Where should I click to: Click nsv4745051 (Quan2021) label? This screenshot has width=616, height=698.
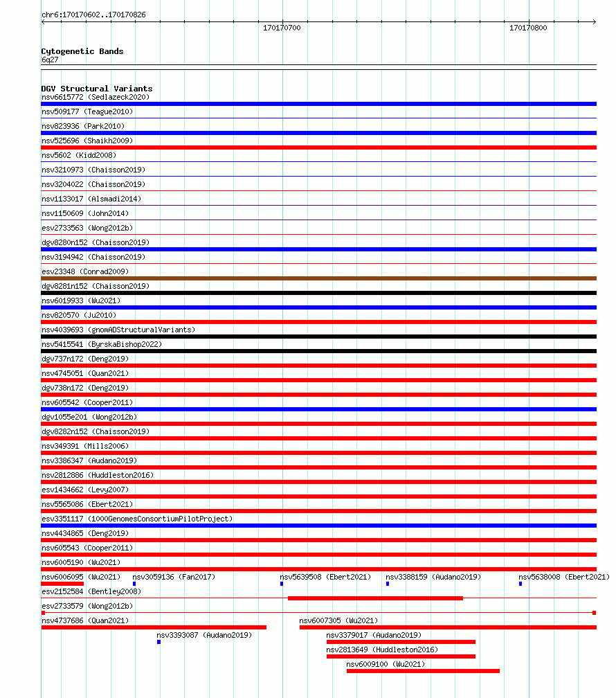[85, 373]
